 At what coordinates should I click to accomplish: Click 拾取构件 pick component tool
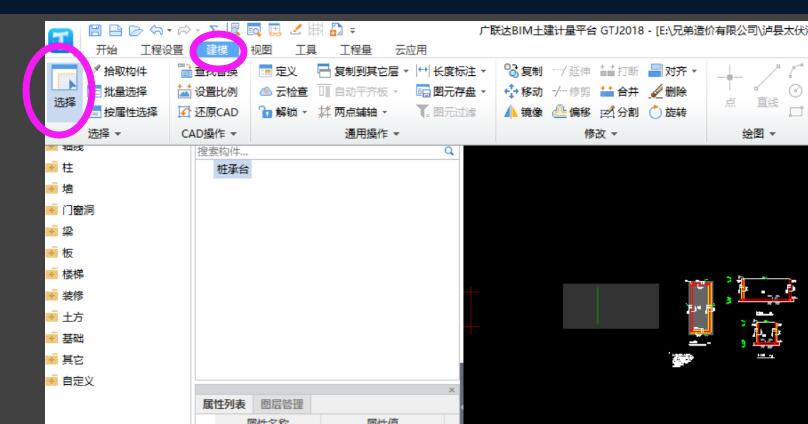tap(120, 71)
